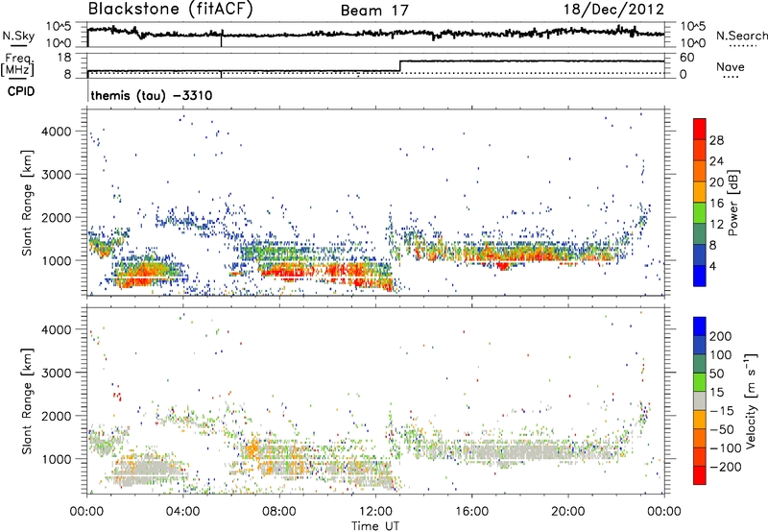Click the 18 tick on frequency axis
This screenshot has width=768, height=532.
coord(64,58)
